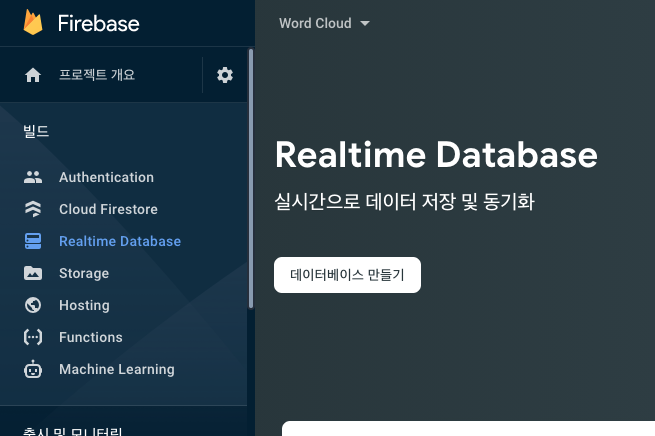Viewport: 655px width, 436px height.
Task: Click the Realtime Database icon
Action: (x=33, y=241)
